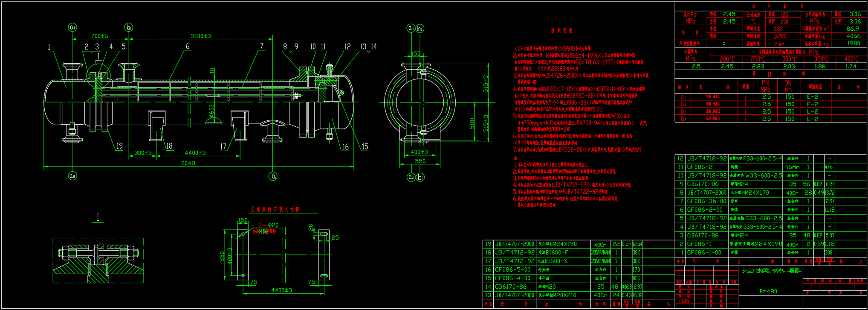Select part callout number 19

point(119,146)
